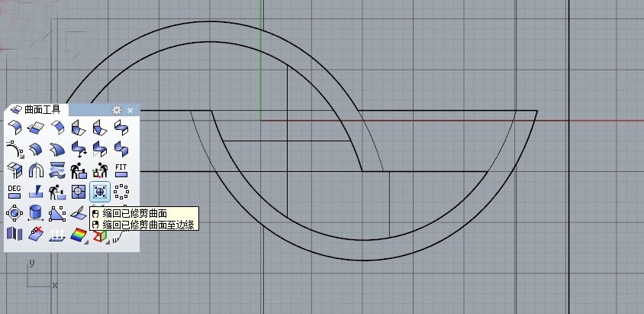This screenshot has width=644, height=314.
Task: Select the highlighted Shrink Trimmed Surface icon
Action: [x=100, y=192]
